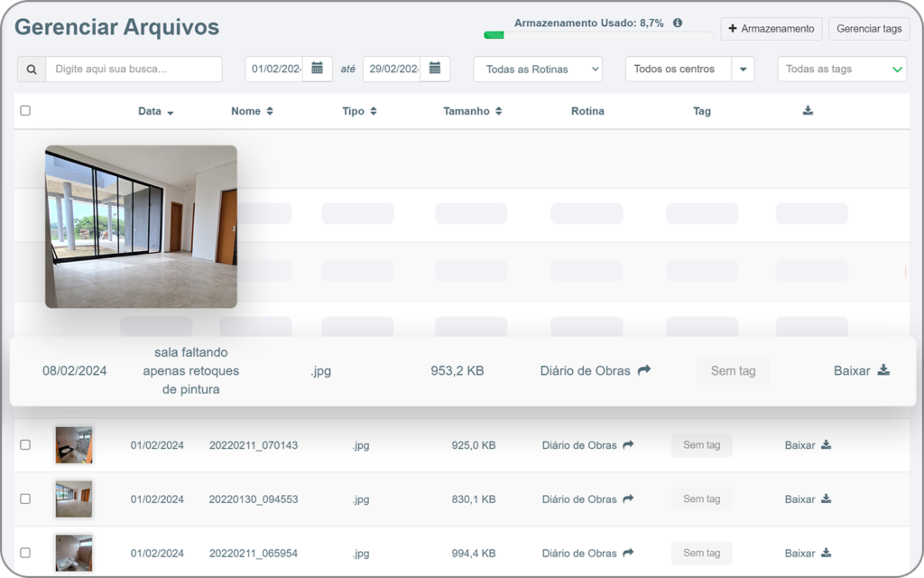Click the + Armazenamento button
Image resolution: width=924 pixels, height=578 pixels.
(771, 28)
